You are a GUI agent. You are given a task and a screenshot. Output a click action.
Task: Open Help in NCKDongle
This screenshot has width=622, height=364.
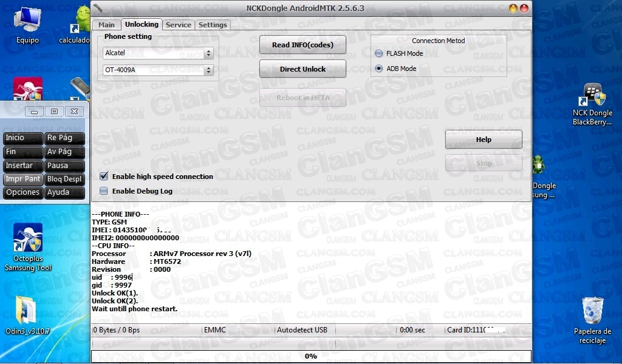(484, 140)
